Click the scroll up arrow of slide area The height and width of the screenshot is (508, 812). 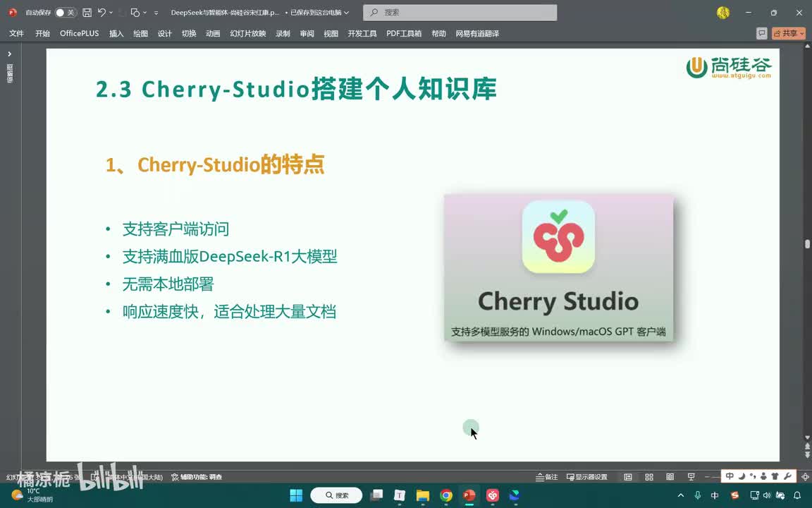(807, 46)
